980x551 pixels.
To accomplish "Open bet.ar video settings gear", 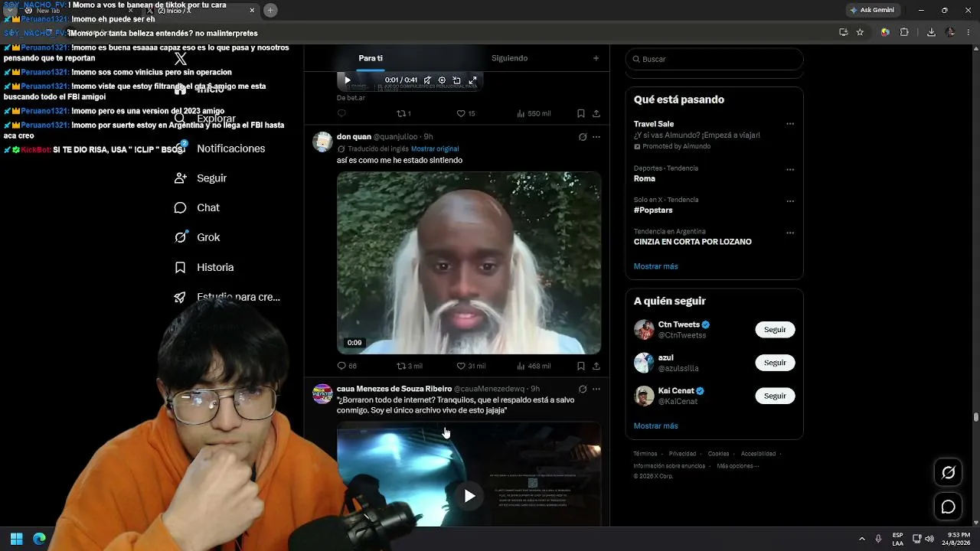I will pyautogui.click(x=442, y=80).
